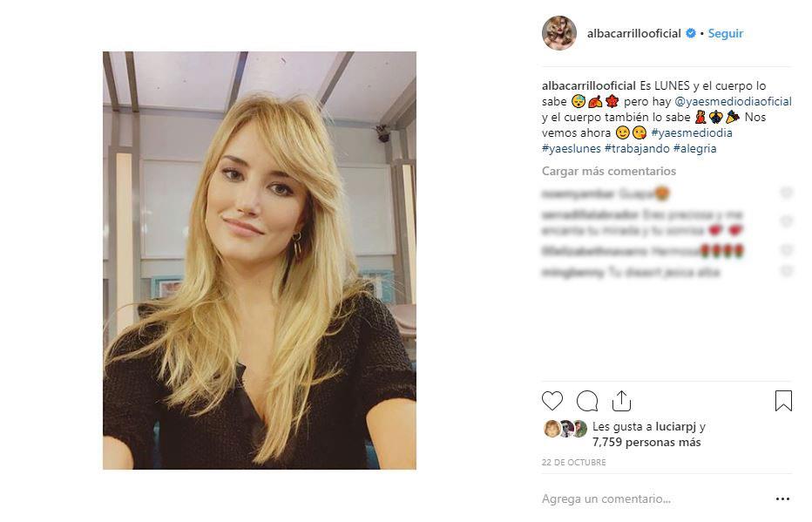This screenshot has height=522, width=812.
Task: Expand Cargar más comentarios
Action: (609, 171)
